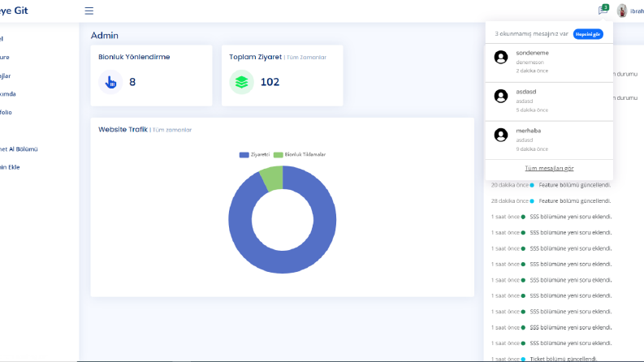Click the 9 dakika önce timestamp

point(532,149)
